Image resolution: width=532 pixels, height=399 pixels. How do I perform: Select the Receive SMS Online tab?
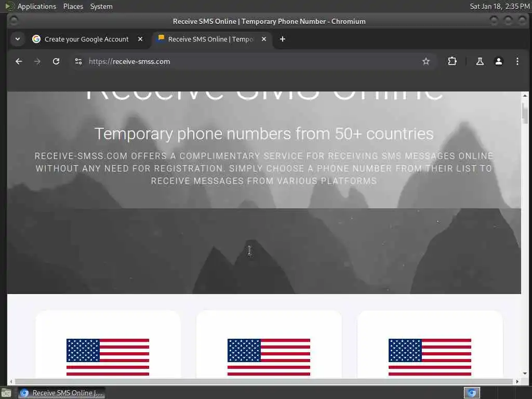click(x=212, y=39)
